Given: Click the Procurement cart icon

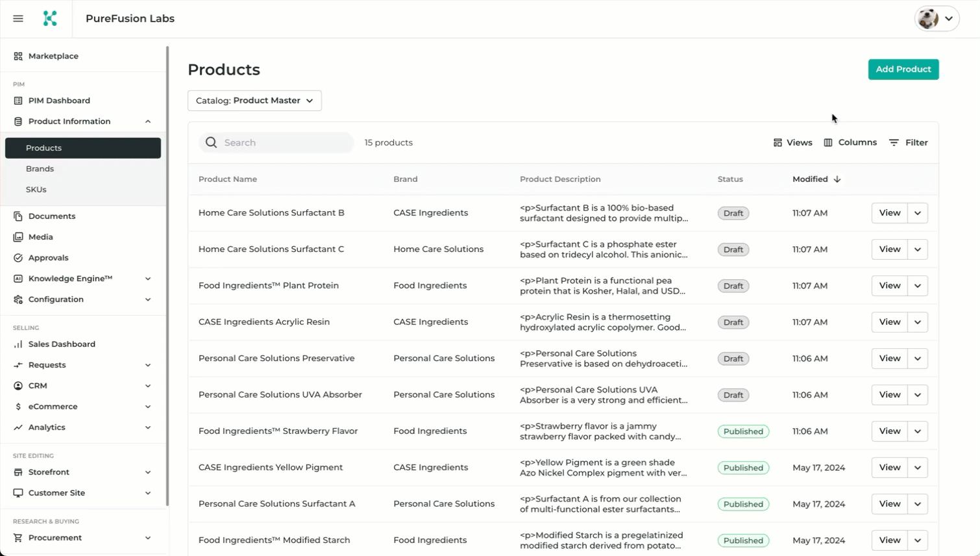Looking at the screenshot, I should pos(18,538).
